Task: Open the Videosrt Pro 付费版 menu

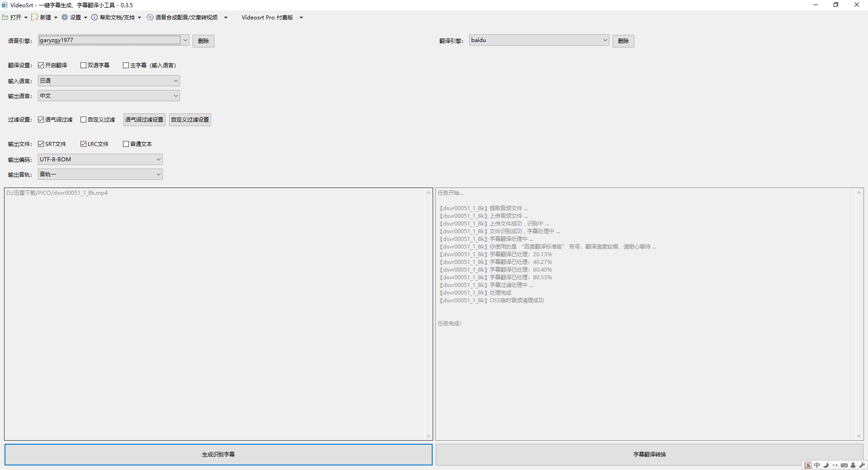Action: 272,17
